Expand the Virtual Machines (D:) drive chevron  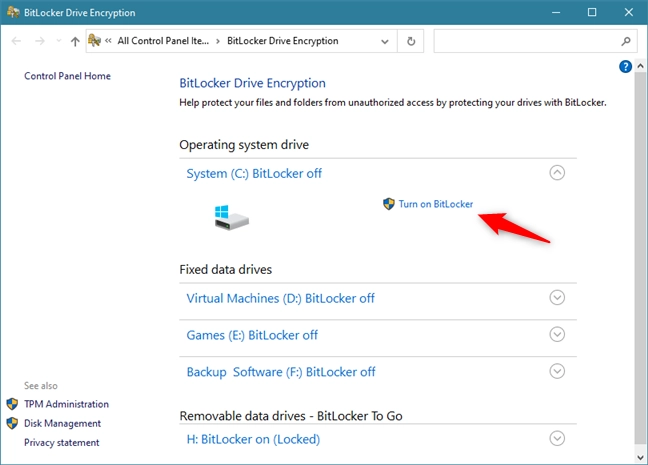pos(557,298)
